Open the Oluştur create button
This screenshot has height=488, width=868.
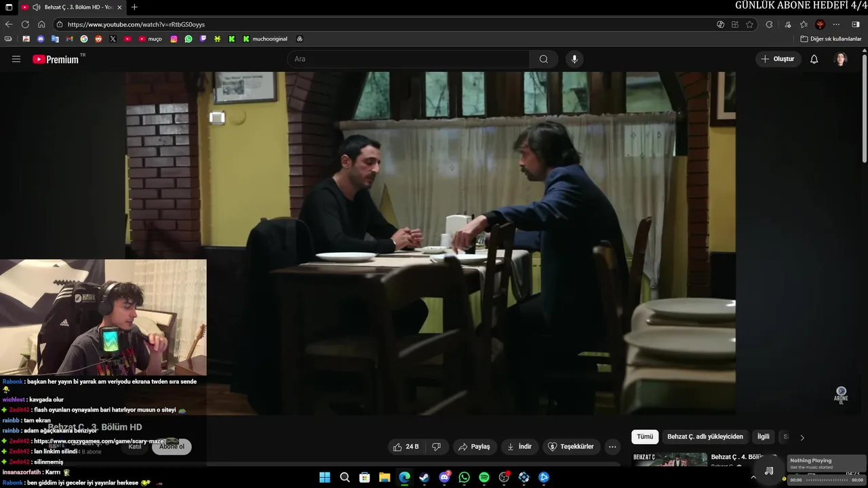[x=778, y=59]
